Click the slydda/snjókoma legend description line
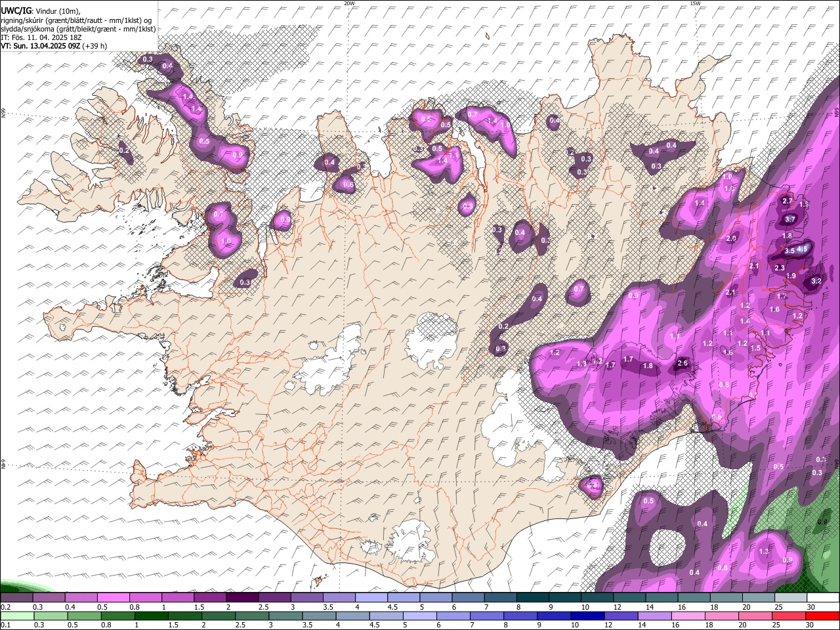 click(78, 29)
